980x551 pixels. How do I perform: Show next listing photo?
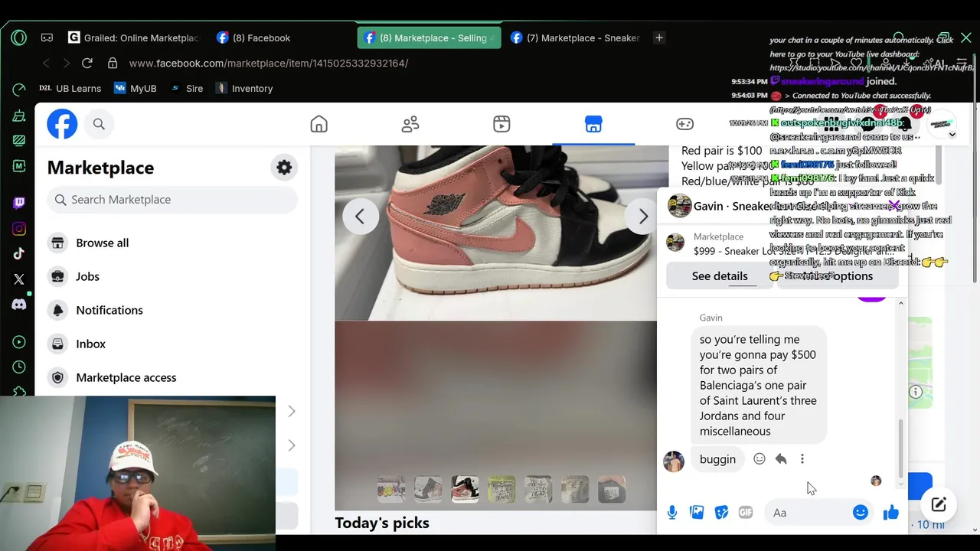[x=643, y=217]
